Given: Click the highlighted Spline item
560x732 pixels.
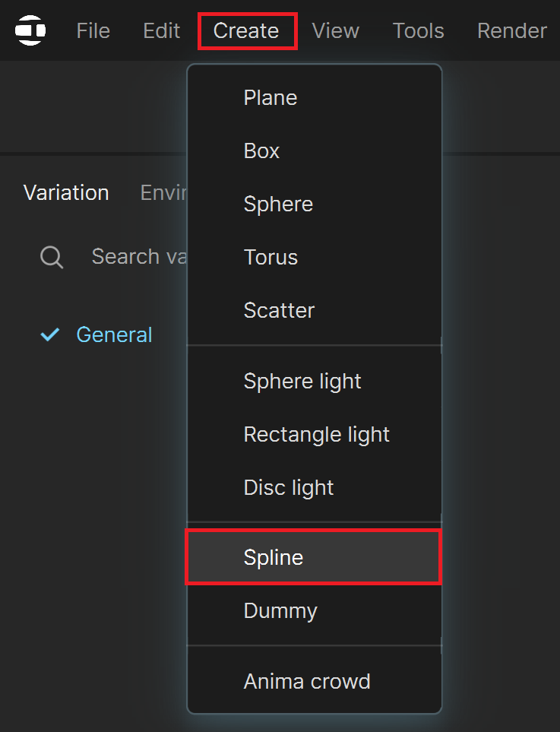Looking at the screenshot, I should point(314,557).
